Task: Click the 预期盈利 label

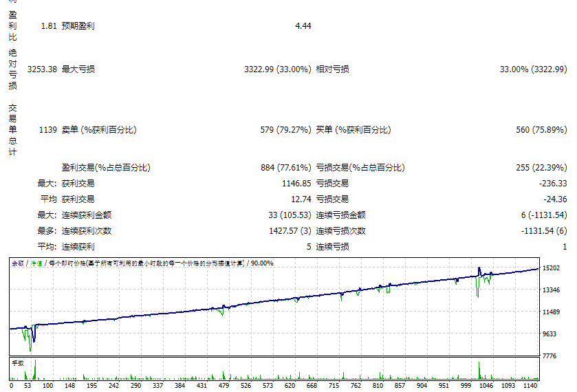Action: tap(78, 26)
